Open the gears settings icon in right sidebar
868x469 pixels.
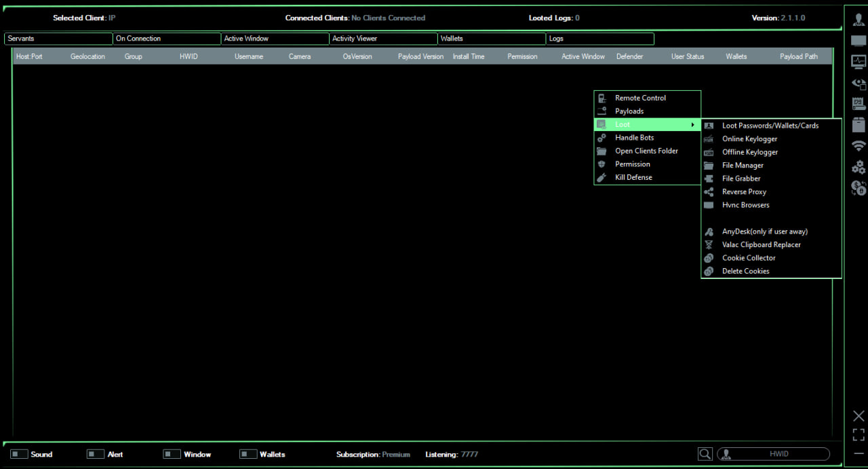[859, 167]
